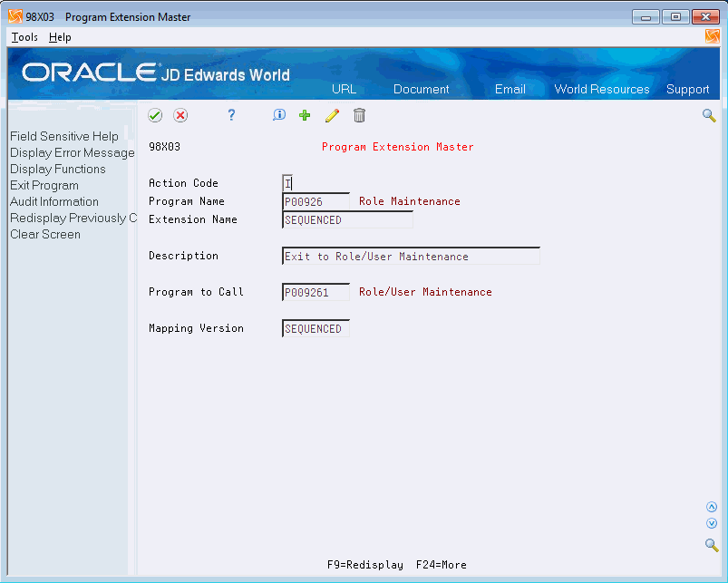Click the pencil Change icon

[332, 115]
